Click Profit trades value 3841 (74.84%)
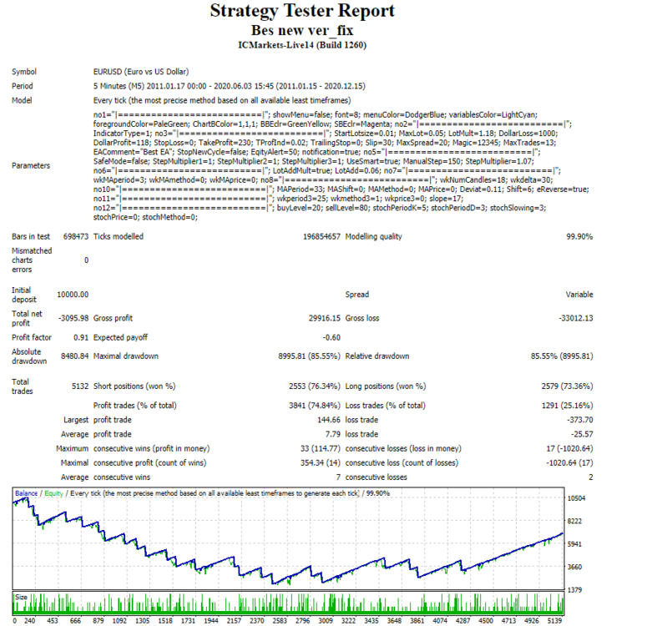This screenshot has width=672, height=626. 315,406
